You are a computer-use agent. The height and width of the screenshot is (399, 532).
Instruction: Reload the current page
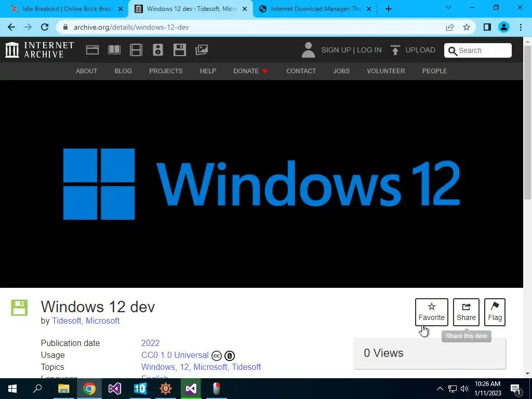tap(45, 27)
